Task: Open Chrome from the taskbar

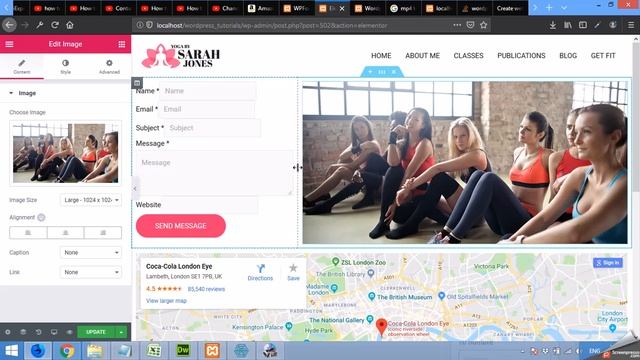Action: click(x=67, y=351)
